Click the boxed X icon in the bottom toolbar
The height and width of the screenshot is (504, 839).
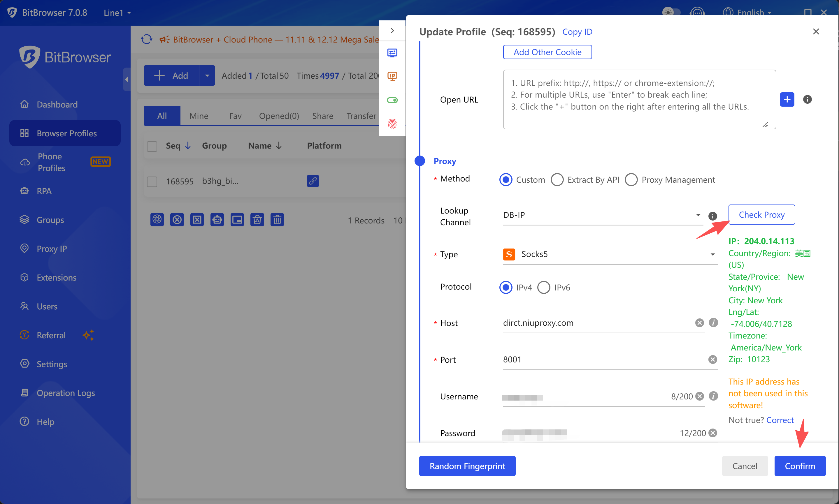[197, 220]
